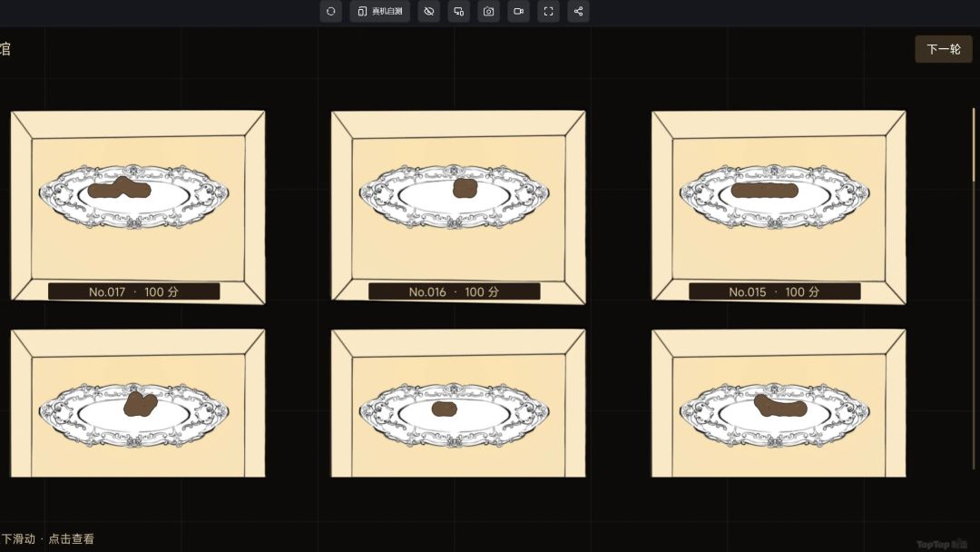
Task: Toggle the crossed-eye visibility icon
Action: (428, 11)
